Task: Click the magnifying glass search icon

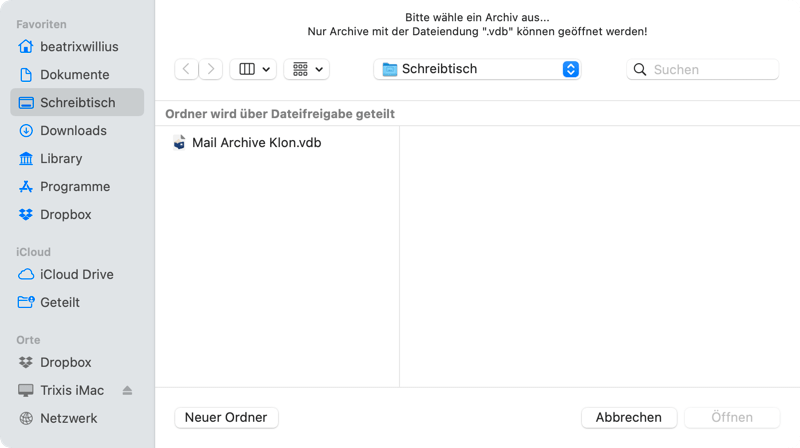Action: point(640,69)
